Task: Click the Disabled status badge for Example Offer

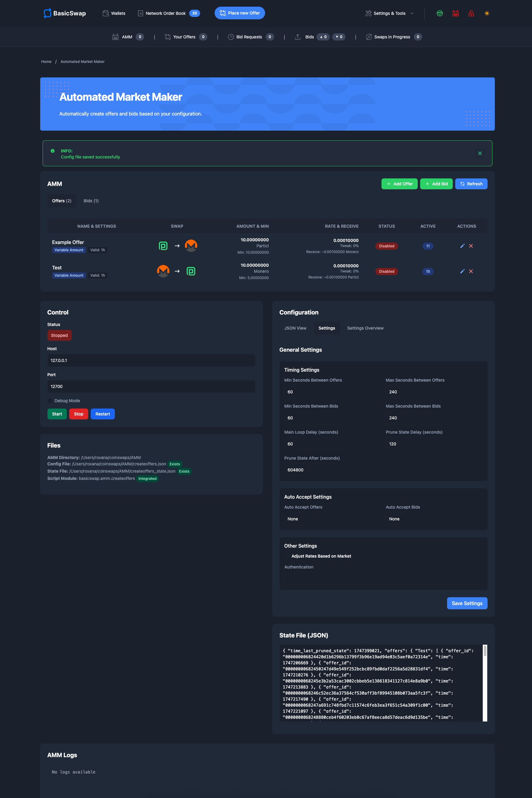Action: click(386, 246)
